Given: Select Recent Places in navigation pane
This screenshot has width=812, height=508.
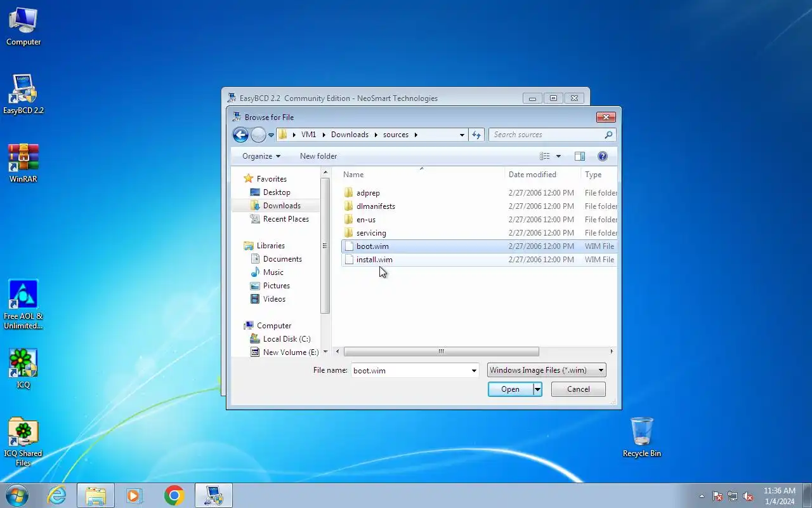Looking at the screenshot, I should 285,219.
